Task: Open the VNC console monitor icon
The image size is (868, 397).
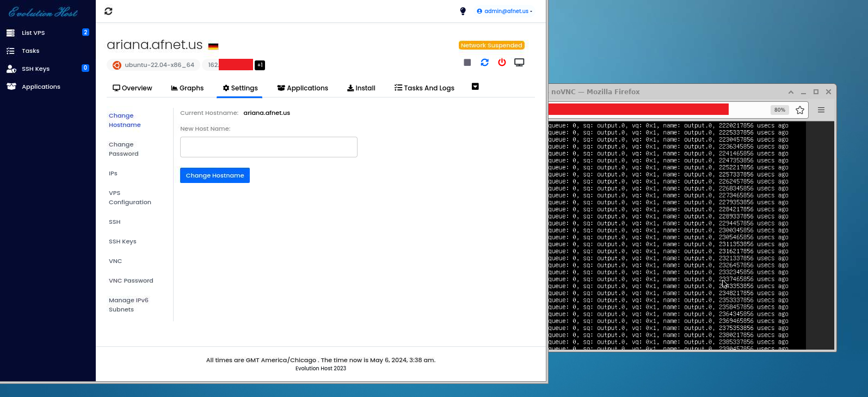Action: 519,63
